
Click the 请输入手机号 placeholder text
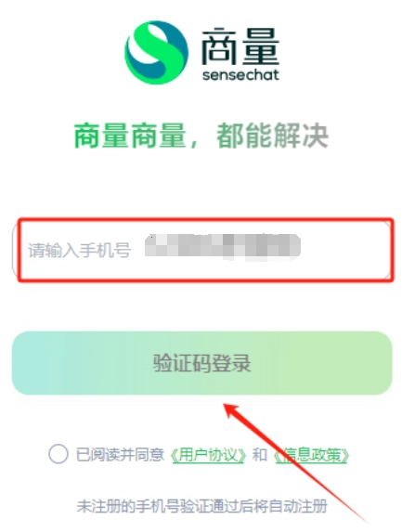point(80,250)
